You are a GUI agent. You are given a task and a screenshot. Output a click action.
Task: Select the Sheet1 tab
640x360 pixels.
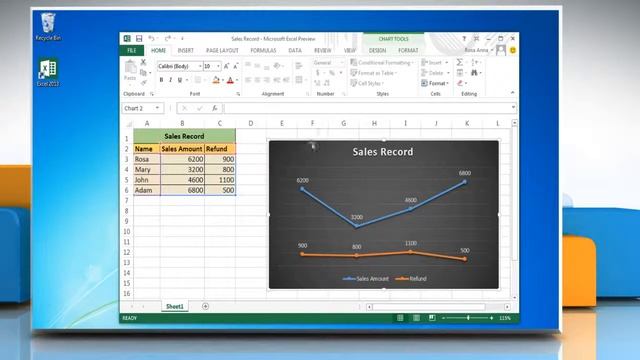[175, 306]
